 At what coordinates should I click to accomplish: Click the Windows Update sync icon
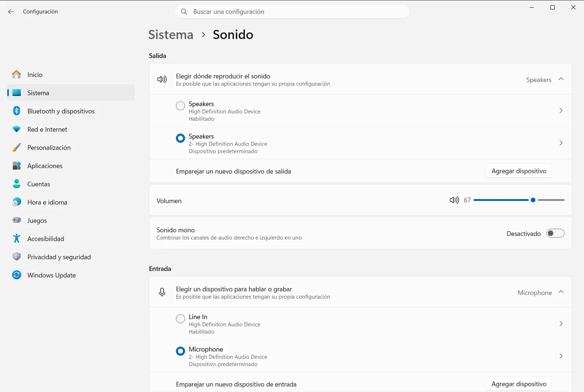(x=16, y=275)
